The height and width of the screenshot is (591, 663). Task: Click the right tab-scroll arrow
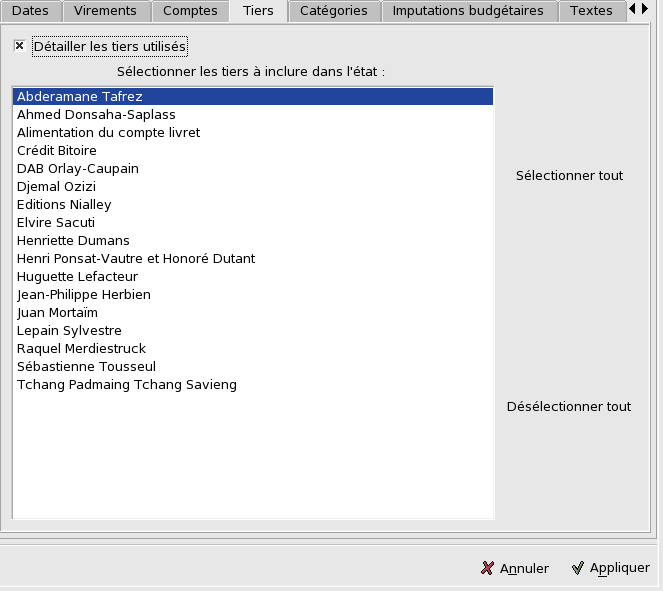pyautogui.click(x=645, y=8)
